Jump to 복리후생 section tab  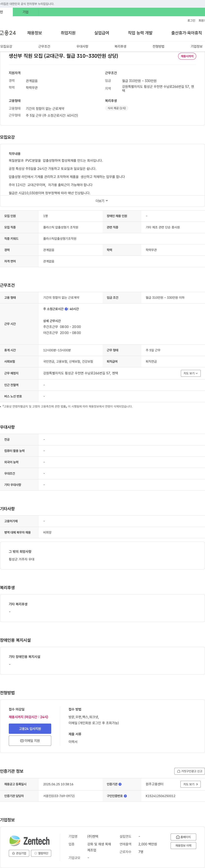120,47
